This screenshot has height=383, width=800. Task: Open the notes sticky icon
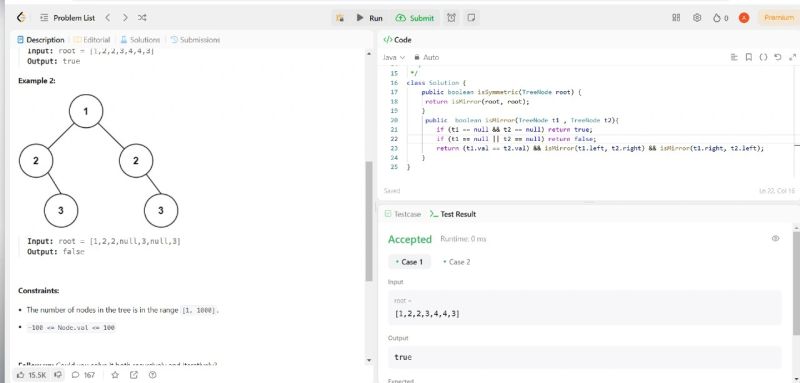tap(471, 18)
